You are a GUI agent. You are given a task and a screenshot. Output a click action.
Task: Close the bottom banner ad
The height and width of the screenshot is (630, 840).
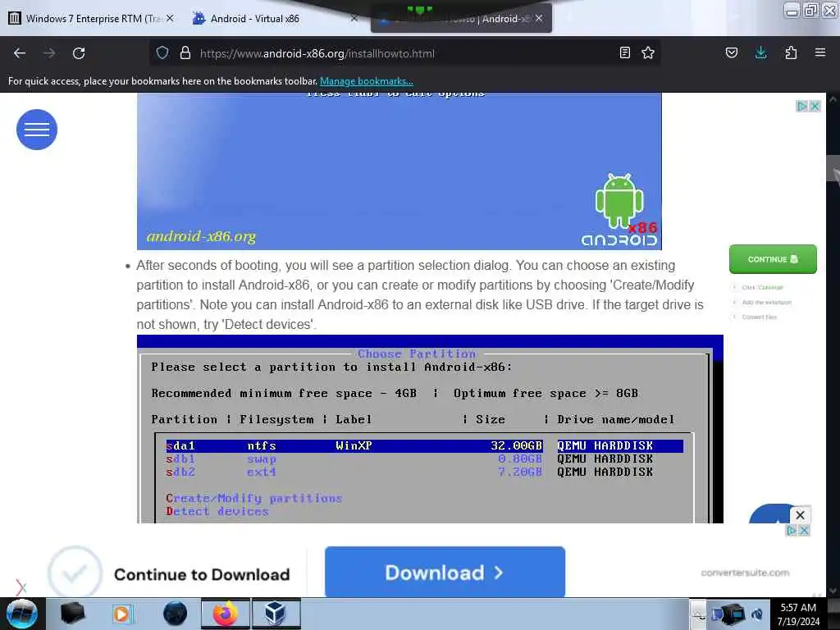click(x=804, y=531)
